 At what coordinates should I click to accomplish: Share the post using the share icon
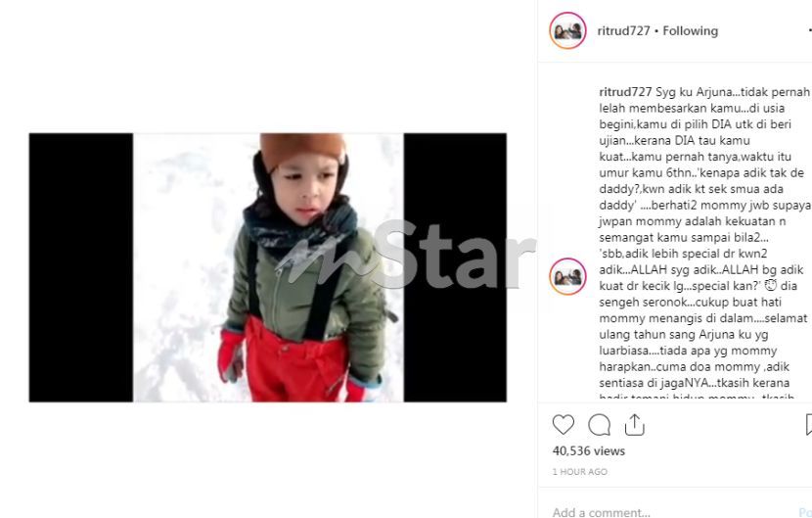coord(634,425)
